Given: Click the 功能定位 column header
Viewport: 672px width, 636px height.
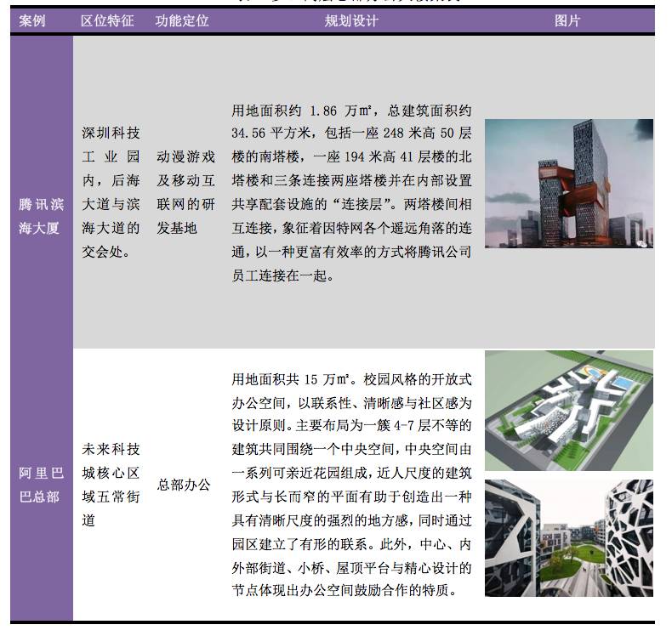Looking at the screenshot, I should 182,20.
